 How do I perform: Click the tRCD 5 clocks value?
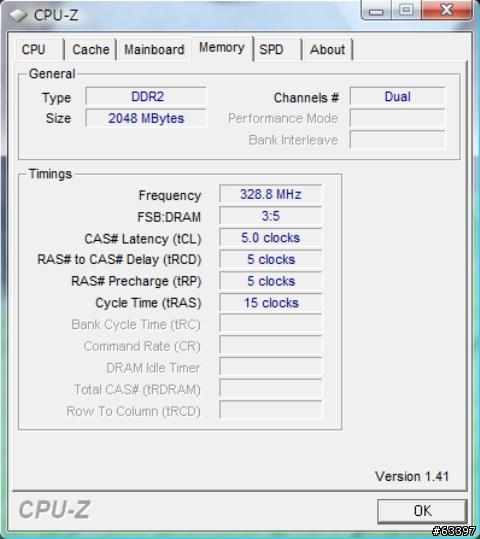coord(271,259)
